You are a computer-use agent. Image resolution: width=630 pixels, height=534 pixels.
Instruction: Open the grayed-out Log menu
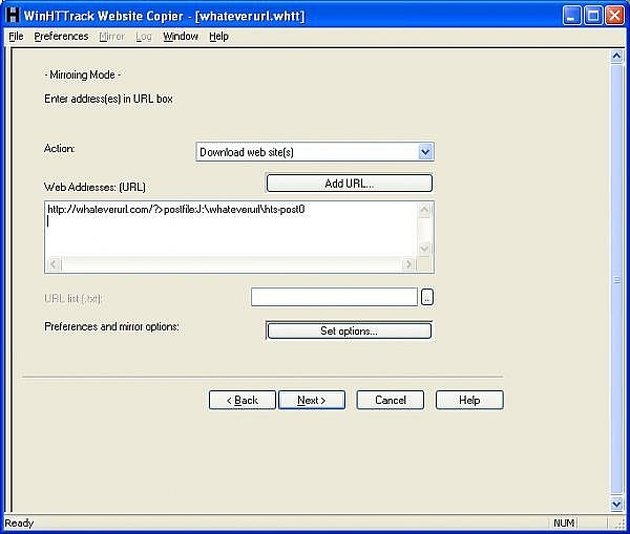(x=143, y=37)
